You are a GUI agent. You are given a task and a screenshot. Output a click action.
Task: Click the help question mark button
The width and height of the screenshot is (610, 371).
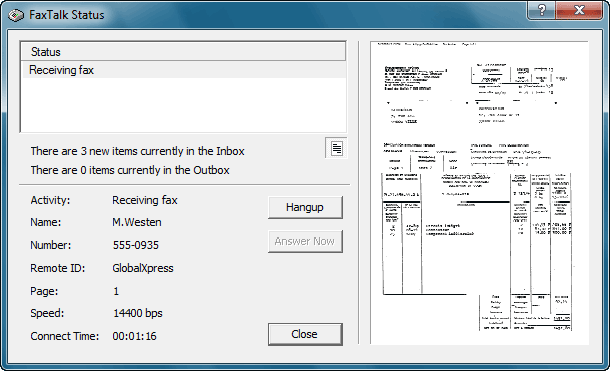(x=542, y=10)
